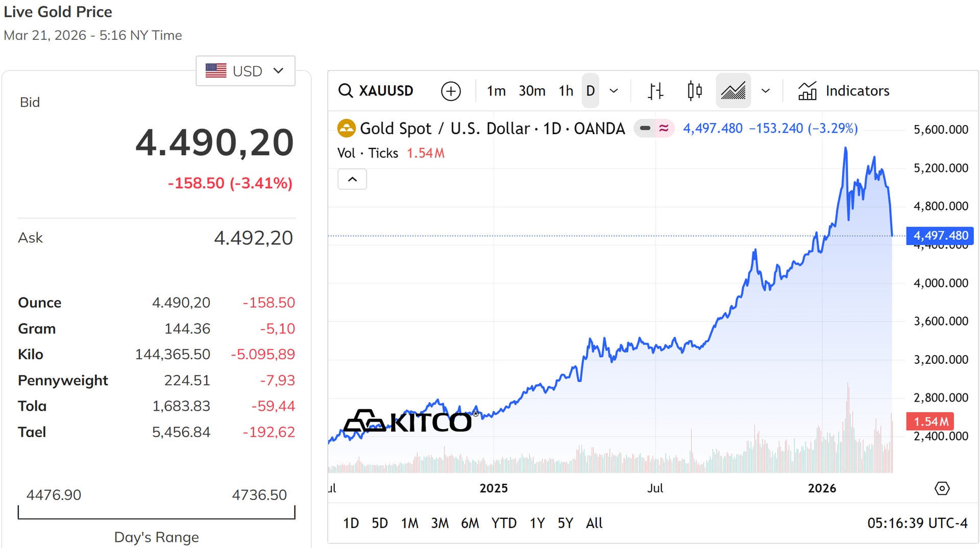Click the add symbol plus icon
980x548 pixels.
(451, 91)
